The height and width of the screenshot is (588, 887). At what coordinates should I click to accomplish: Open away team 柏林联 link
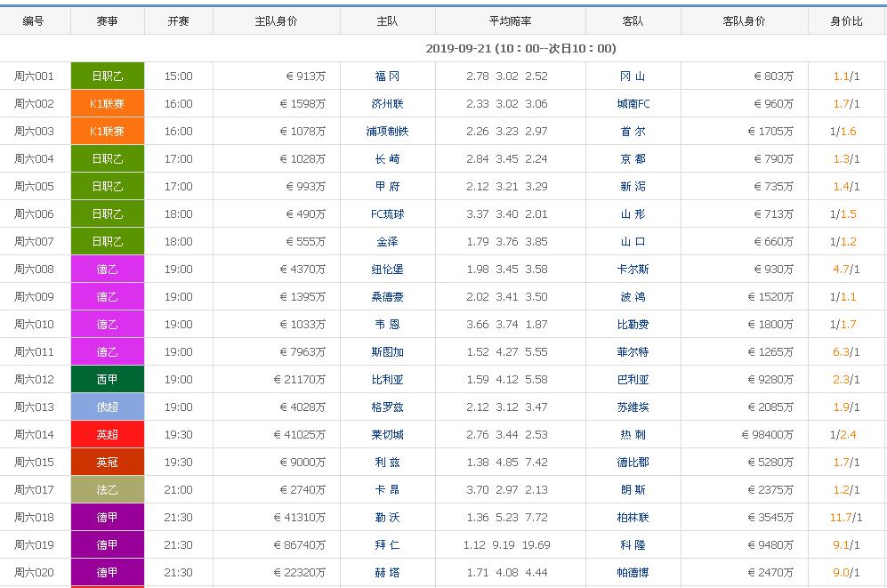click(633, 518)
